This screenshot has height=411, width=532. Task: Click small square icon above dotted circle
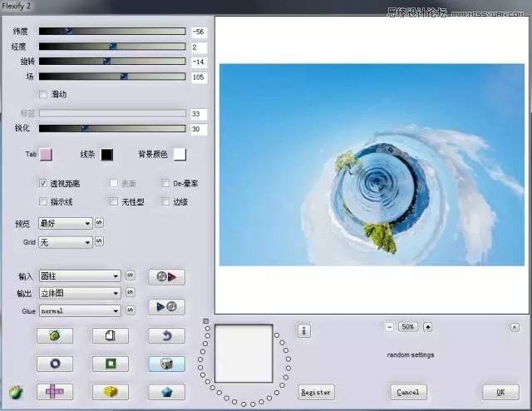click(x=205, y=321)
